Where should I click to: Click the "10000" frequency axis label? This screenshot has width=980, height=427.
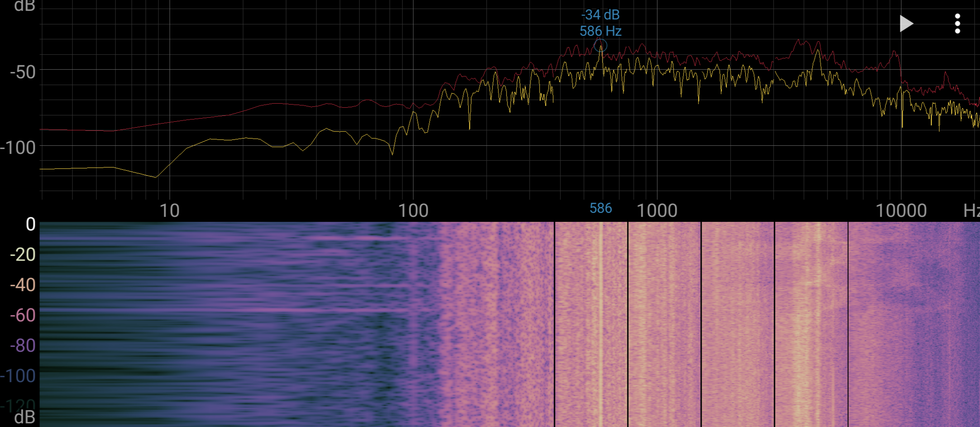tap(901, 211)
